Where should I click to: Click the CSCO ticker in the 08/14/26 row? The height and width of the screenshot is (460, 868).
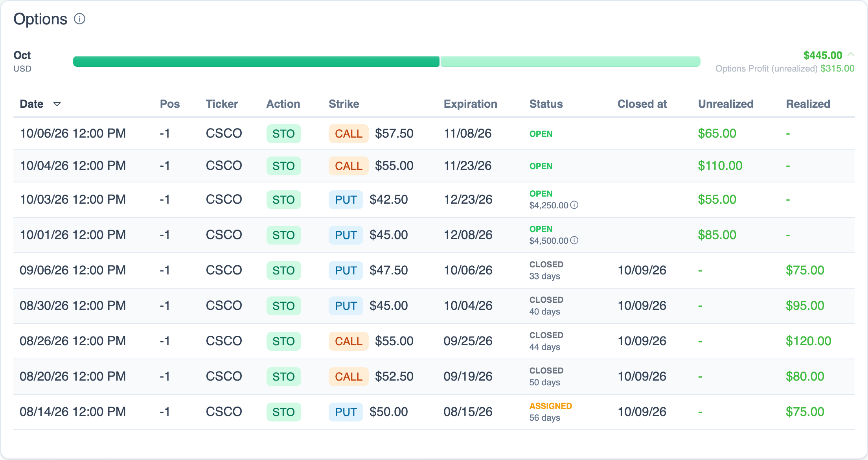coord(224,412)
